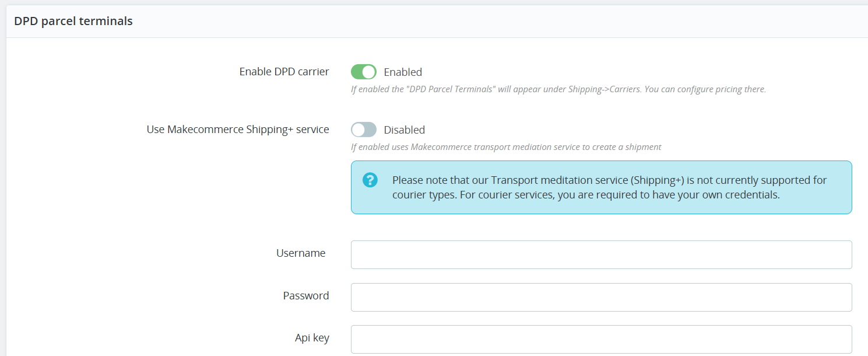868x356 pixels.
Task: Turn on Use Makecommerce Shipping+ service switch
Action: [x=364, y=130]
